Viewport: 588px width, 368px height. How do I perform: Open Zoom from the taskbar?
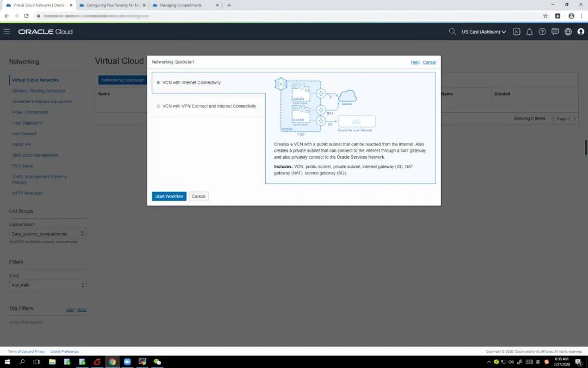click(x=127, y=362)
